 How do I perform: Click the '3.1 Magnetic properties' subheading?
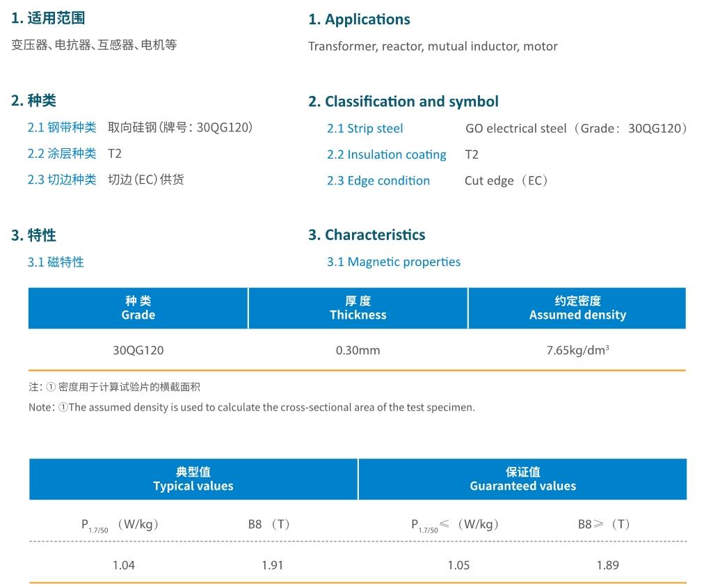pos(393,262)
